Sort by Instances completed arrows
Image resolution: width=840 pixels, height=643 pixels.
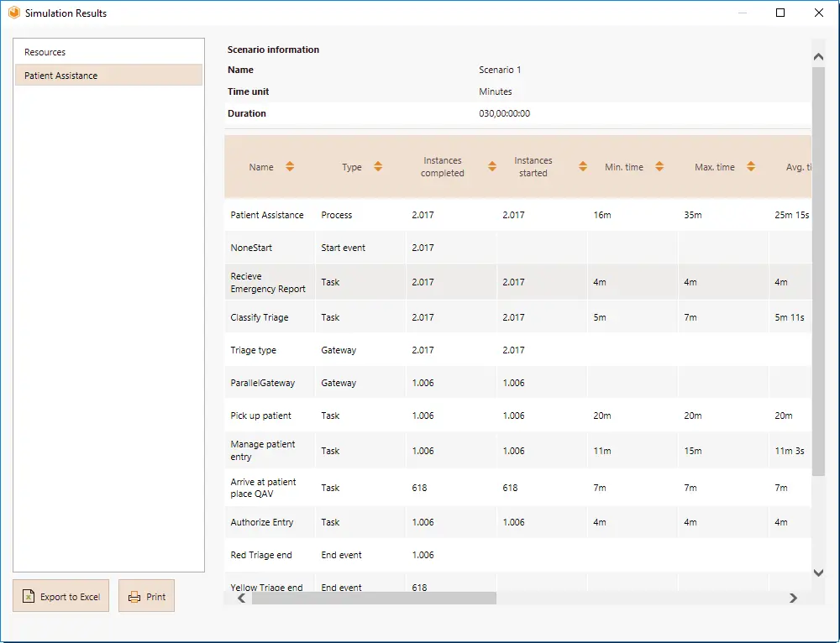coord(492,166)
